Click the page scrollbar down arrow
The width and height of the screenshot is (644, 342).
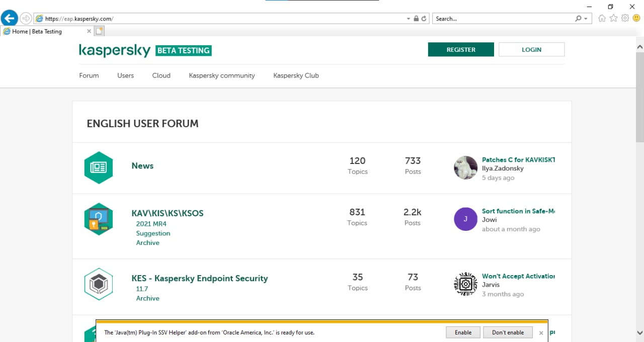tap(640, 332)
